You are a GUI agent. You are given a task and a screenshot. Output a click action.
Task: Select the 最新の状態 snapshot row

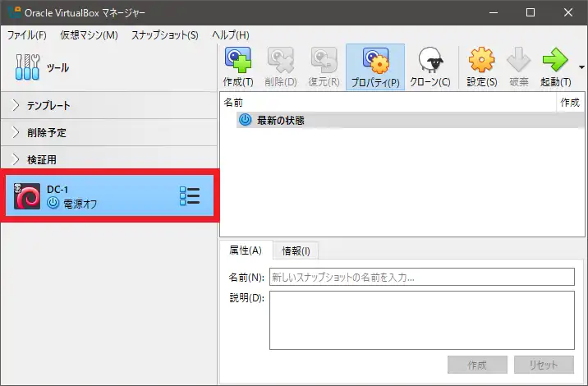click(411, 120)
